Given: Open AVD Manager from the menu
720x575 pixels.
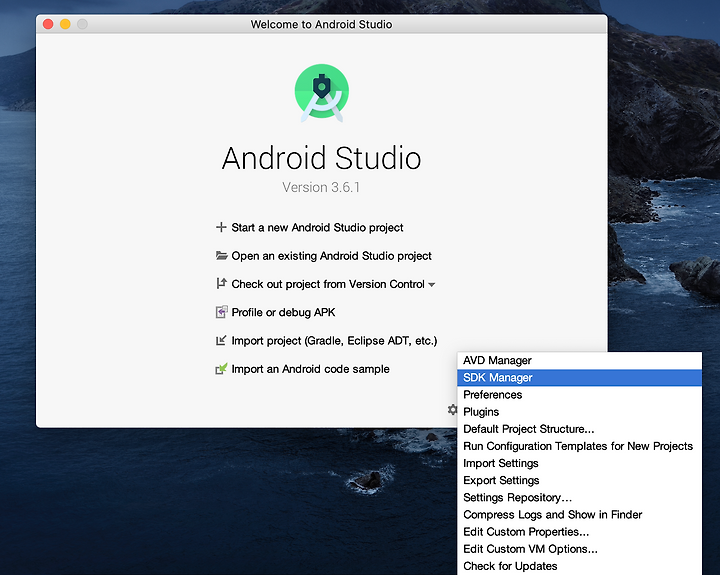Looking at the screenshot, I should [579, 361].
